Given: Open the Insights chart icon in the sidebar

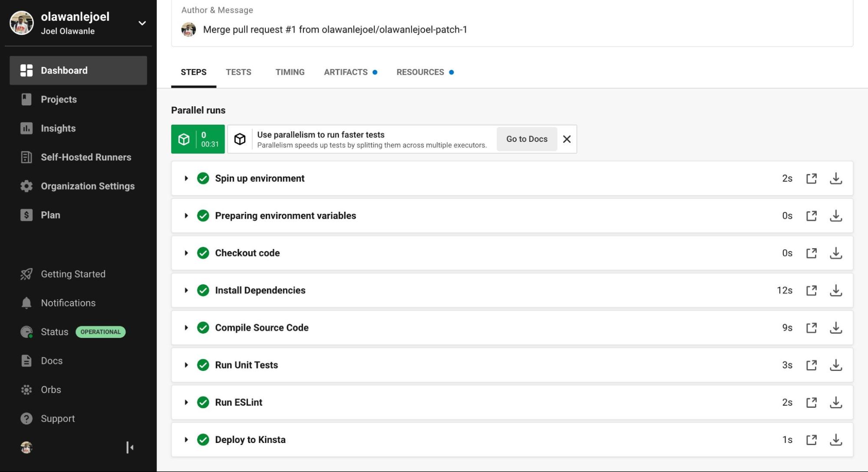Looking at the screenshot, I should [x=26, y=128].
